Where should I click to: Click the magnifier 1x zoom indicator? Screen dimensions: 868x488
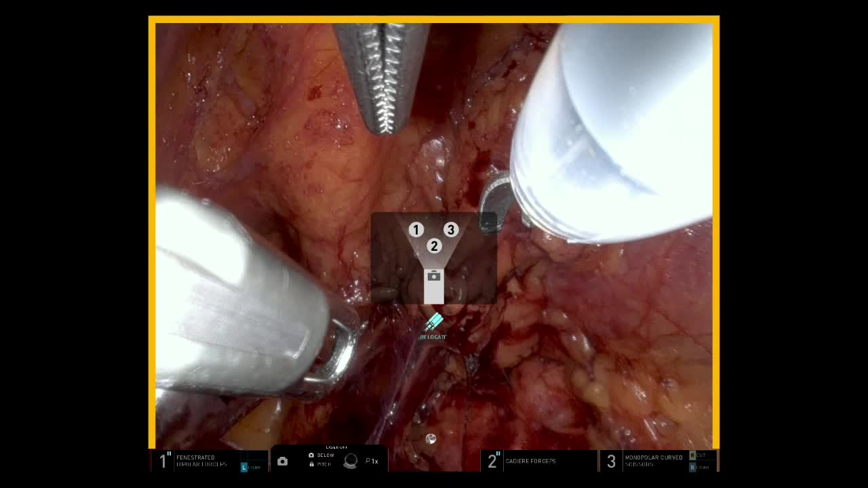tap(372, 461)
